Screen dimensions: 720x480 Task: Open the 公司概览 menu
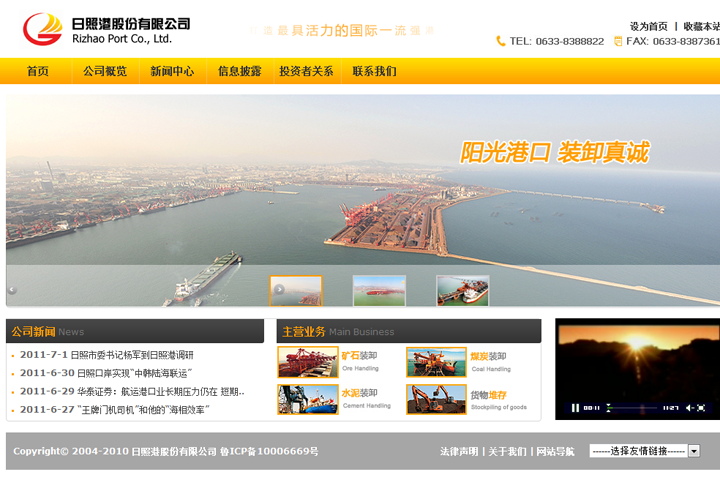click(x=105, y=71)
